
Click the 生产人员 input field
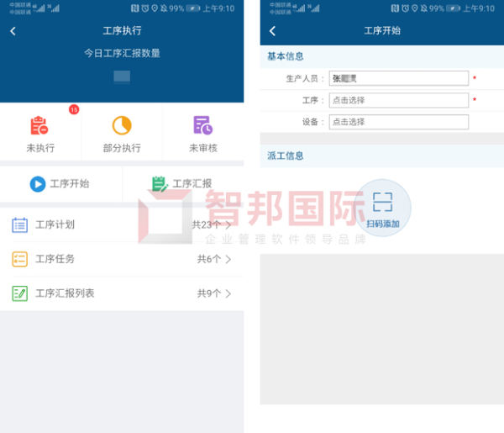(398, 78)
